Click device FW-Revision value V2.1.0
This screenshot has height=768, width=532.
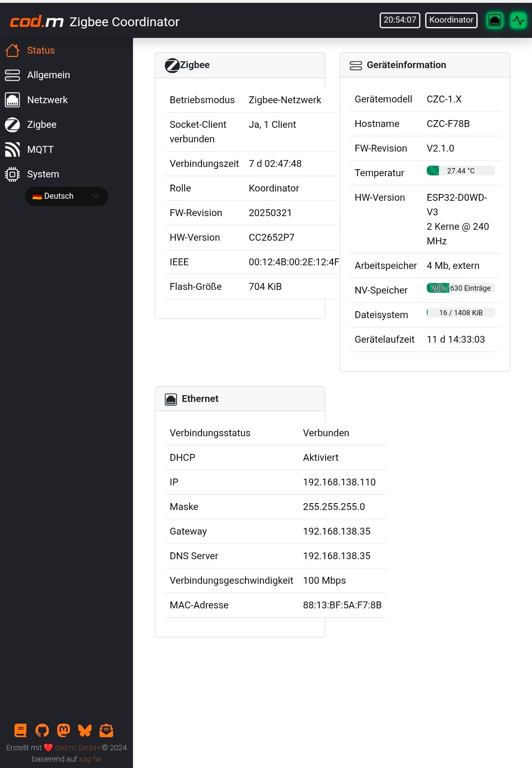(441, 148)
